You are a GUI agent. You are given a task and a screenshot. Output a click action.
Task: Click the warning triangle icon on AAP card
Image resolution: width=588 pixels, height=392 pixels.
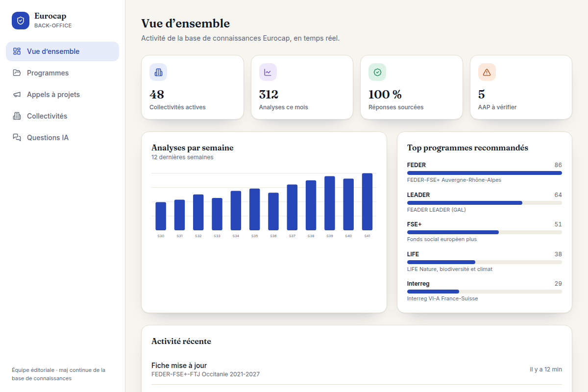487,72
